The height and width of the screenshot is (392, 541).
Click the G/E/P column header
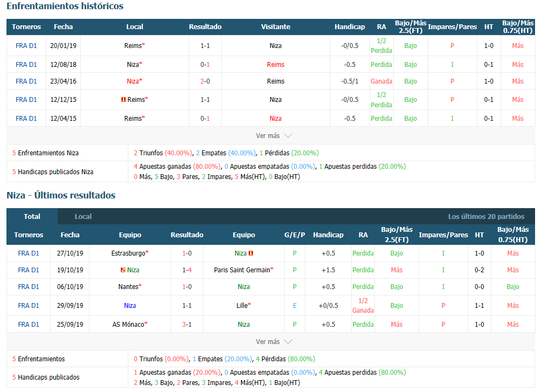[295, 235]
